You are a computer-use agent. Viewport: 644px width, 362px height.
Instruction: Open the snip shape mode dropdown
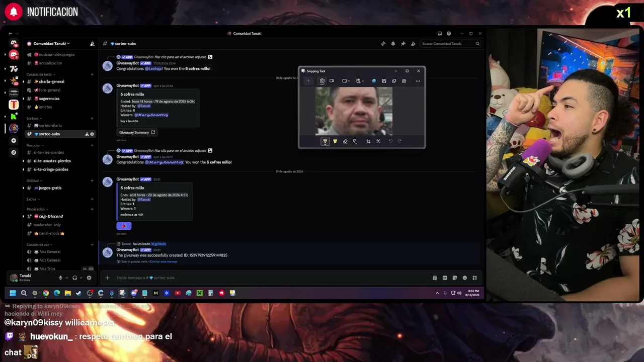[345, 81]
